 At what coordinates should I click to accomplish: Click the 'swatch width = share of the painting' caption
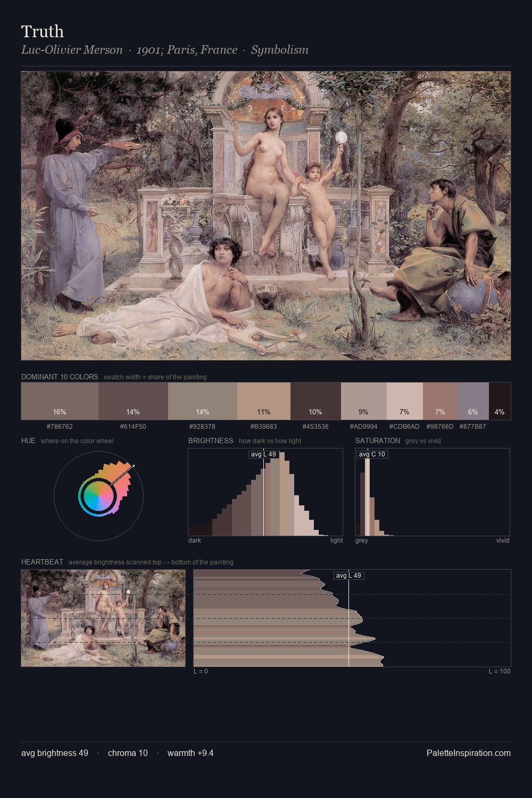point(155,377)
